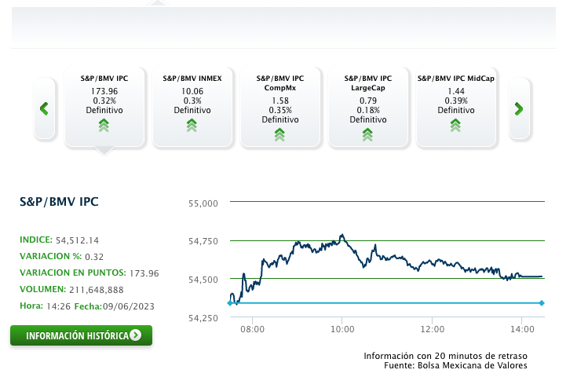Open Información Histórica
The image size is (588, 388).
pos(77,335)
